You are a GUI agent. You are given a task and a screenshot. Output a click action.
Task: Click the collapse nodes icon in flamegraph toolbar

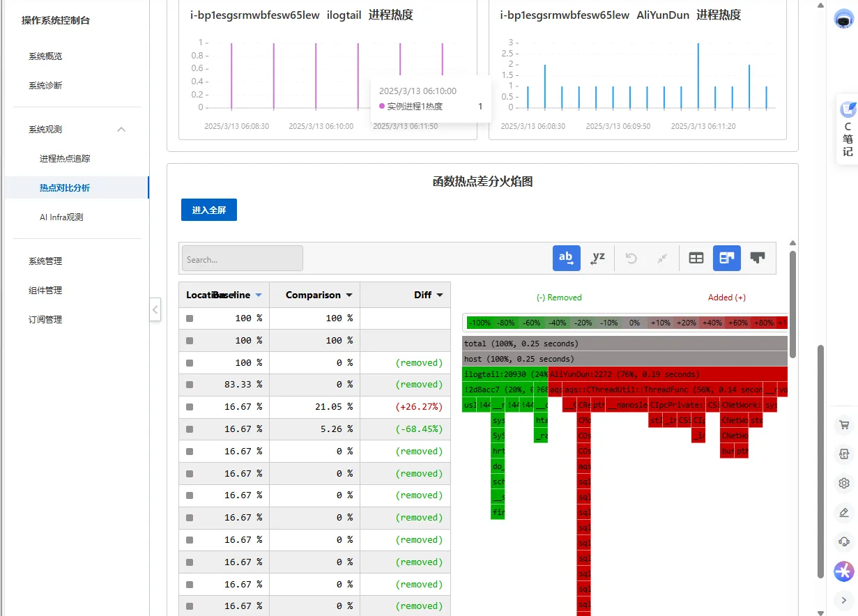[x=662, y=258]
